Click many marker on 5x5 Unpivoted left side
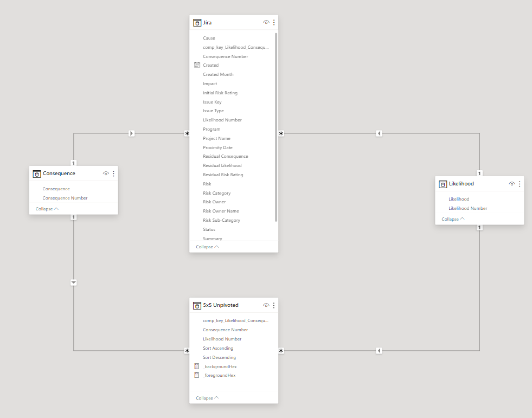The height and width of the screenshot is (418, 532). tap(187, 351)
